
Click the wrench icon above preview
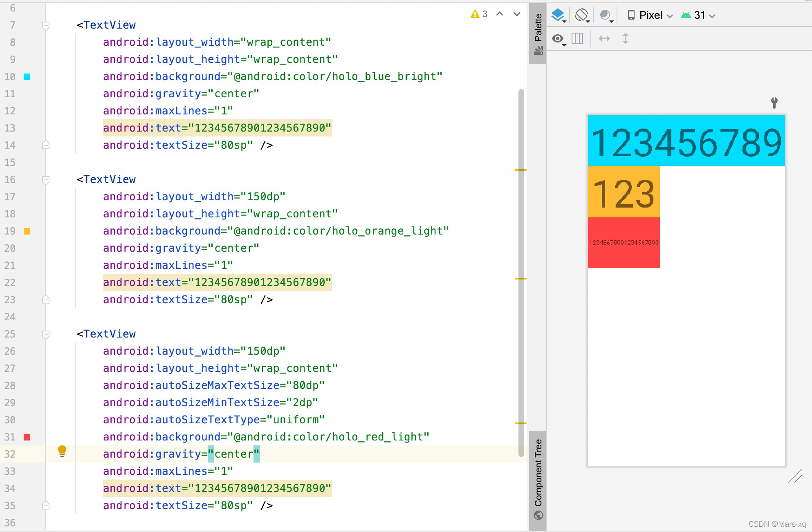774,102
